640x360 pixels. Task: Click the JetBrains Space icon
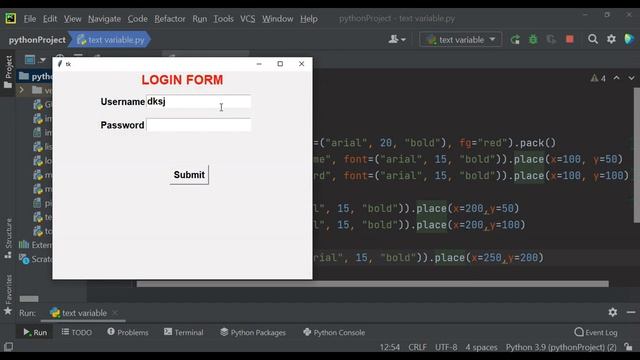(x=629, y=39)
